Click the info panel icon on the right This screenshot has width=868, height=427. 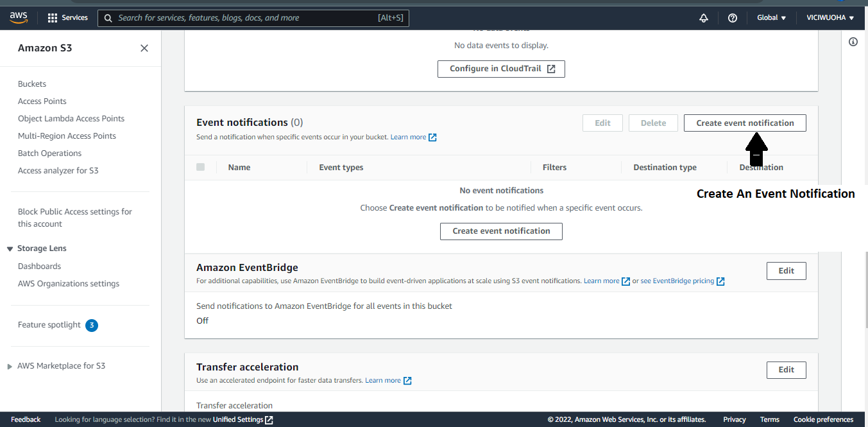[x=853, y=42]
